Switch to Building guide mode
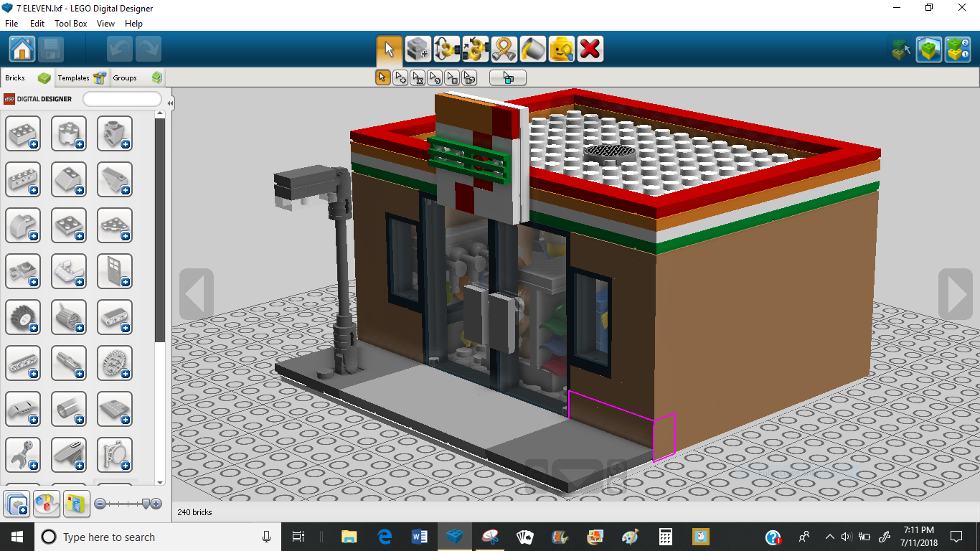This screenshot has width=980, height=551. 958,50
